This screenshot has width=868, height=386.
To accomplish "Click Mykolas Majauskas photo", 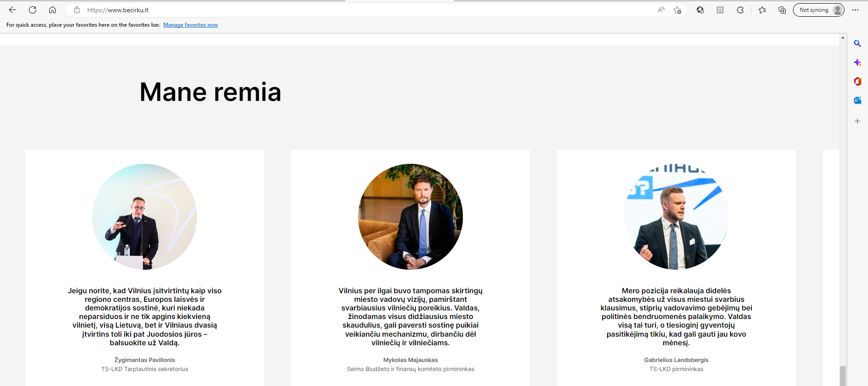I will point(410,217).
